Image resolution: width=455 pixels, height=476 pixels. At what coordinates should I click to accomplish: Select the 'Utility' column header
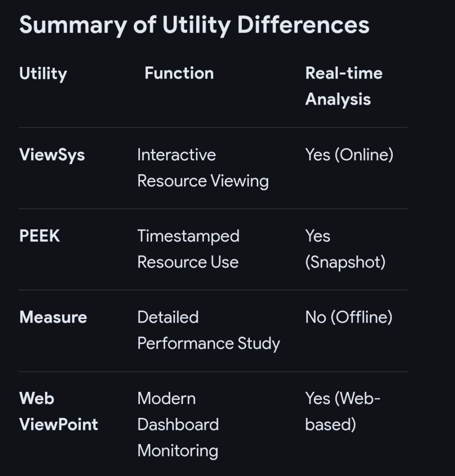click(43, 74)
